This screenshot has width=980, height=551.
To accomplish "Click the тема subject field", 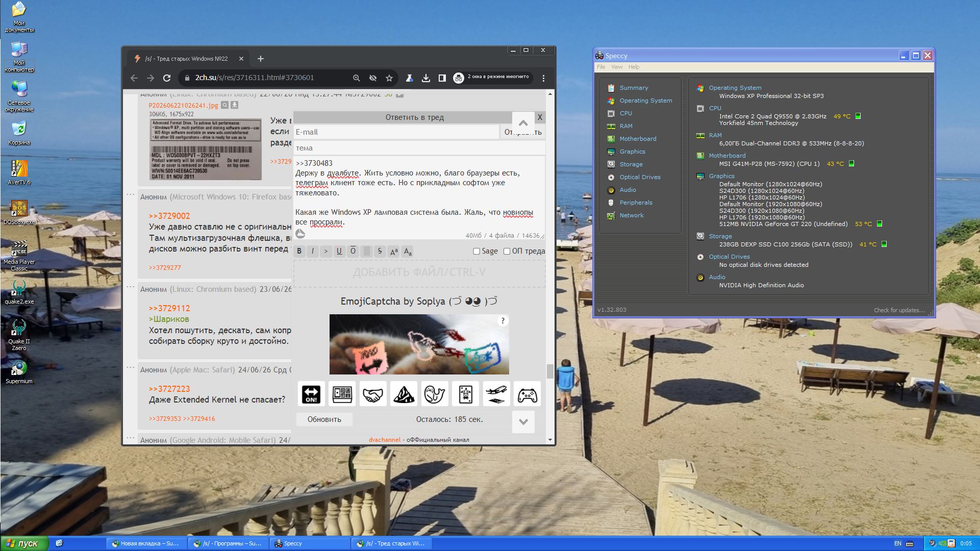I will click(419, 148).
